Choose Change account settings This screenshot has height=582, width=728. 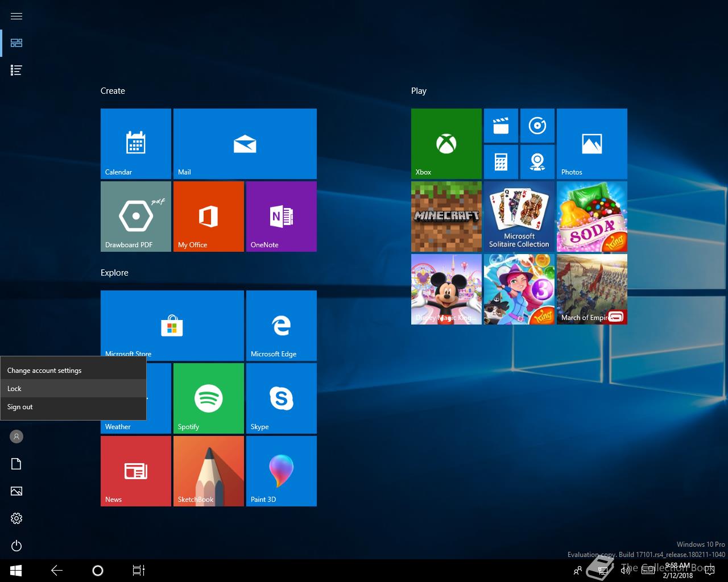tap(73, 371)
